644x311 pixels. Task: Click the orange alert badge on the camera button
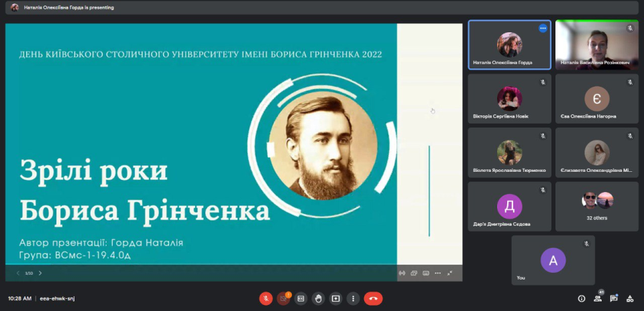[x=288, y=294]
